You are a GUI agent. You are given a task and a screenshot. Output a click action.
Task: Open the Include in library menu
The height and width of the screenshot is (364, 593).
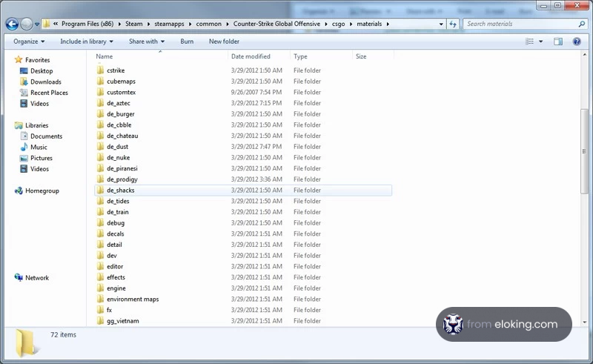[87, 42]
